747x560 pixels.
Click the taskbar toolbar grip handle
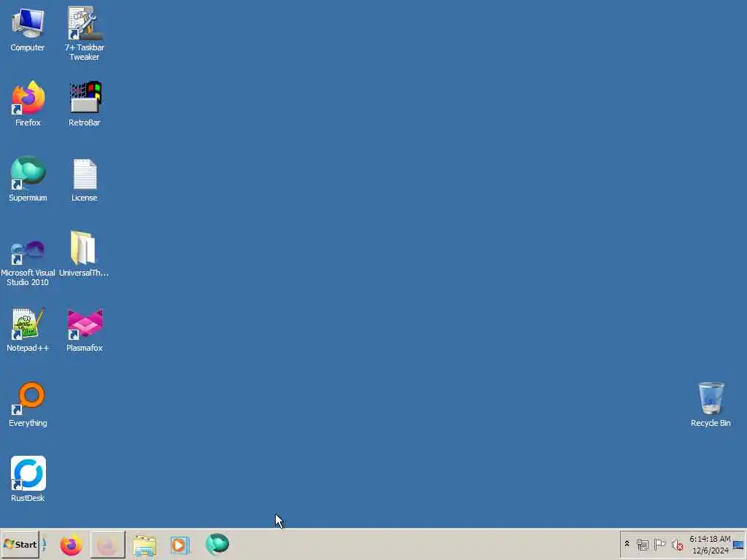click(44, 544)
